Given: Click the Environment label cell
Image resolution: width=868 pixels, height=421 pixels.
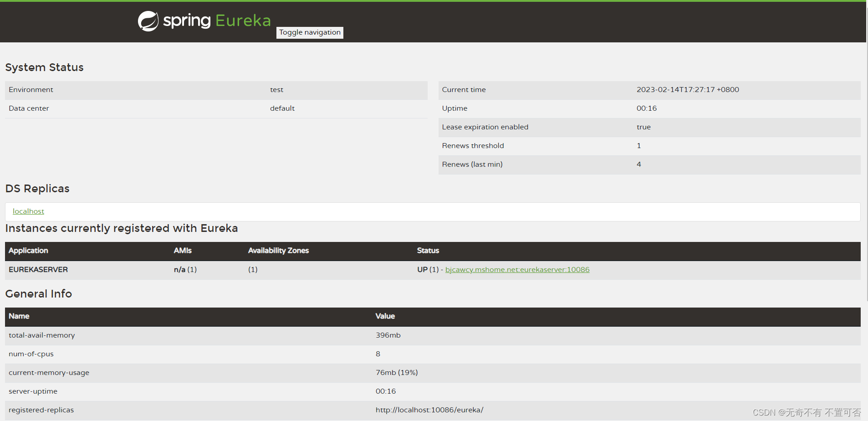Looking at the screenshot, I should (x=31, y=90).
